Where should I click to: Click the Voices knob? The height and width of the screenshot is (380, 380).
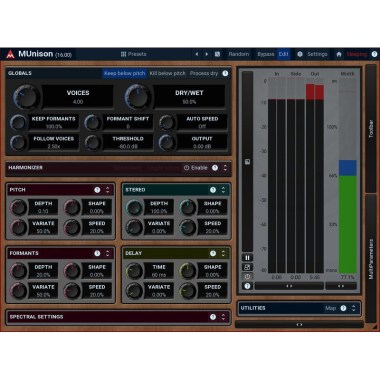[25, 97]
